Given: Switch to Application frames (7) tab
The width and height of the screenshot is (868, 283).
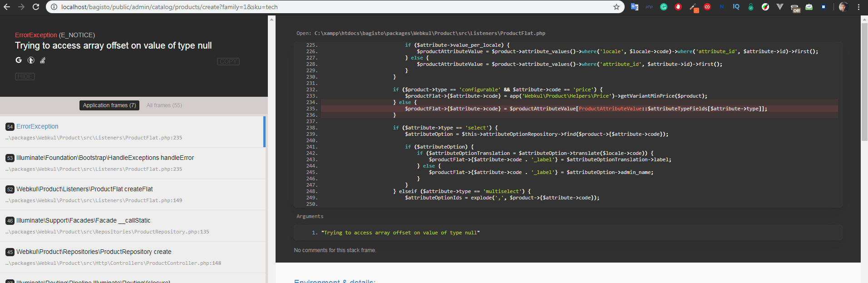Looking at the screenshot, I should [x=109, y=105].
